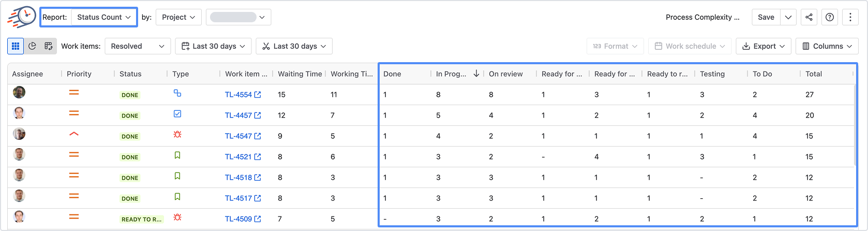Switch to pie chart view
Screen dimensions: 868x231
click(x=32, y=46)
